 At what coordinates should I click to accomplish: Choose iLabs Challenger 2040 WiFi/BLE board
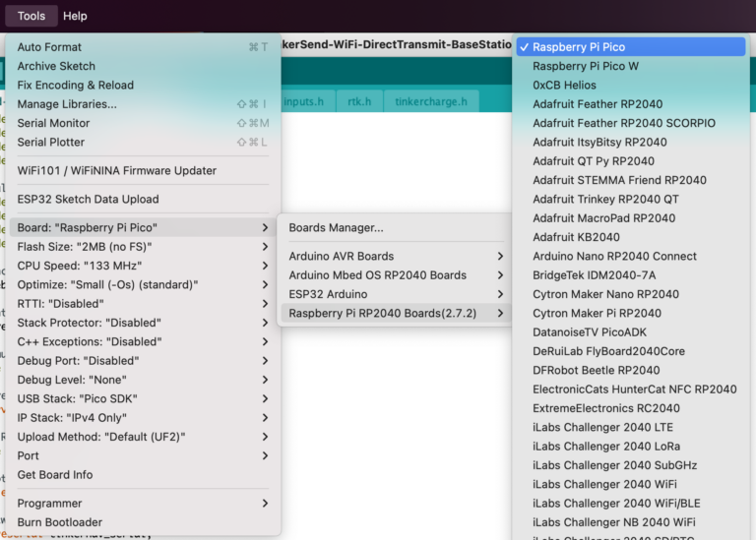tap(631, 504)
